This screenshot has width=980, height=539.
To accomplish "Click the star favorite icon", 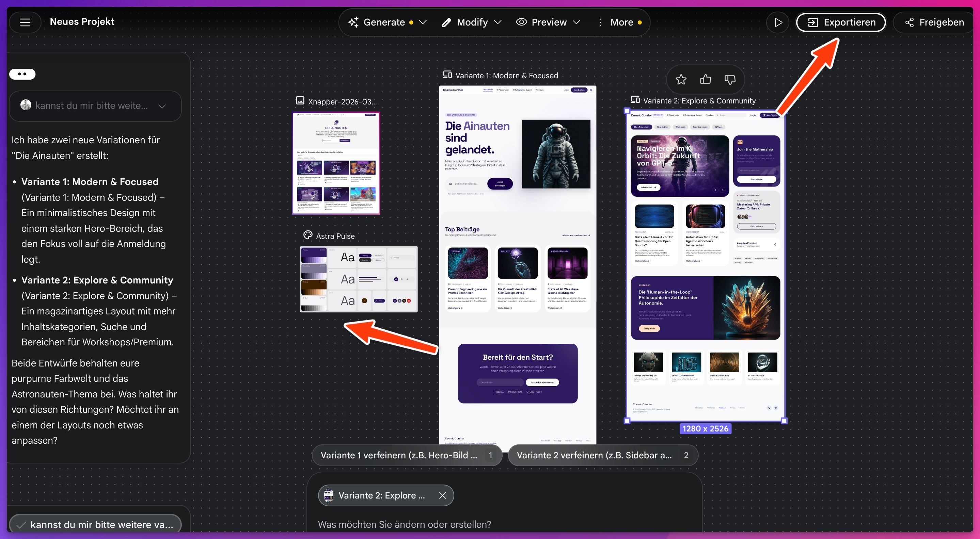I will (x=681, y=79).
